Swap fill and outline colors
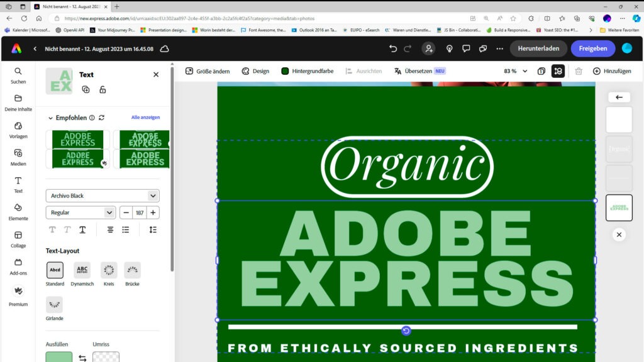The height and width of the screenshot is (362, 644). (x=82, y=358)
